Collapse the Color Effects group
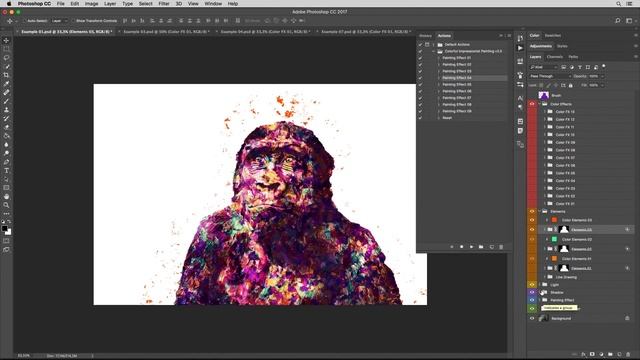Screen dimensions: 640x360 [540, 104]
